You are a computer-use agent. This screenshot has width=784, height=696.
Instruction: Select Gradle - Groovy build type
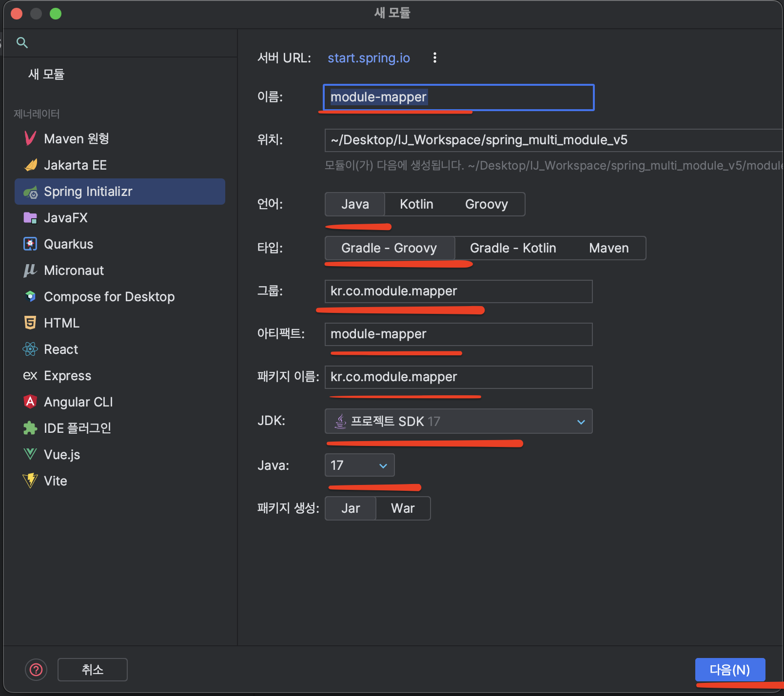(x=389, y=248)
